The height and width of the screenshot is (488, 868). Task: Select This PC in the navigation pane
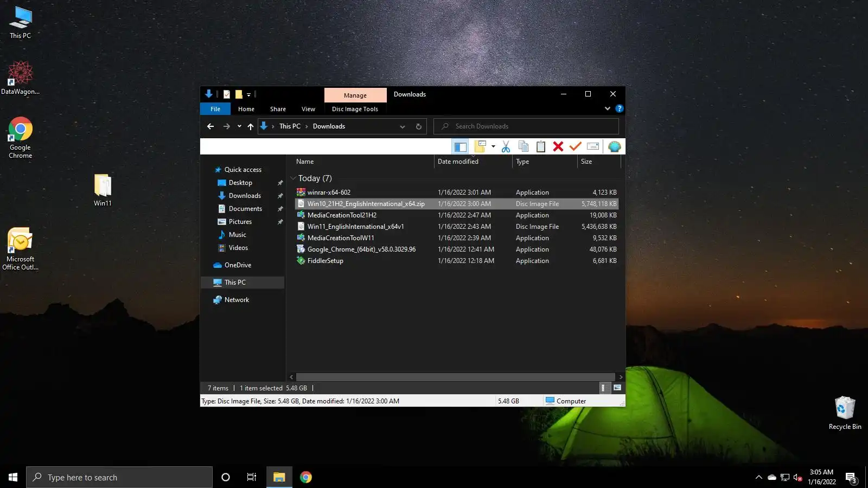[x=242, y=282]
